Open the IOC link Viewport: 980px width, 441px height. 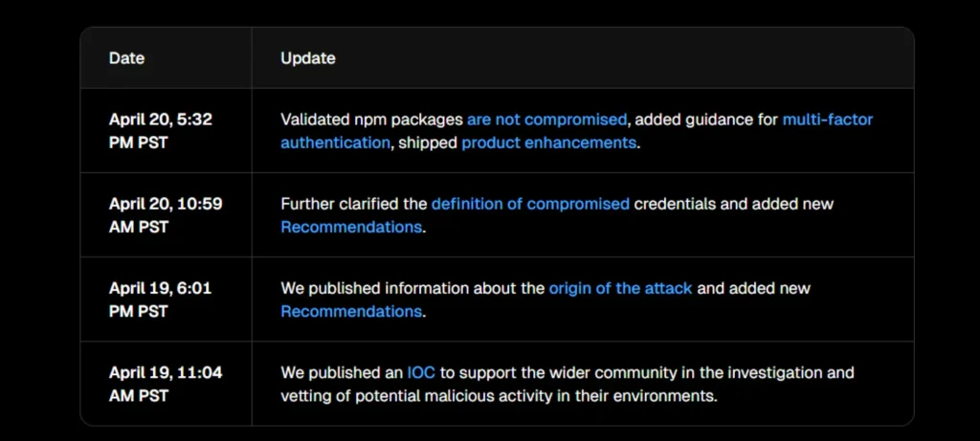click(x=421, y=372)
